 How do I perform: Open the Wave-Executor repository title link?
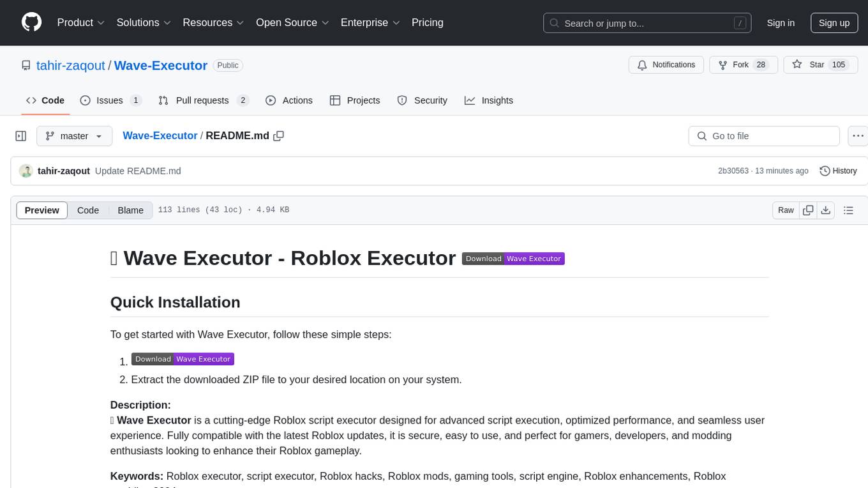coord(160,65)
